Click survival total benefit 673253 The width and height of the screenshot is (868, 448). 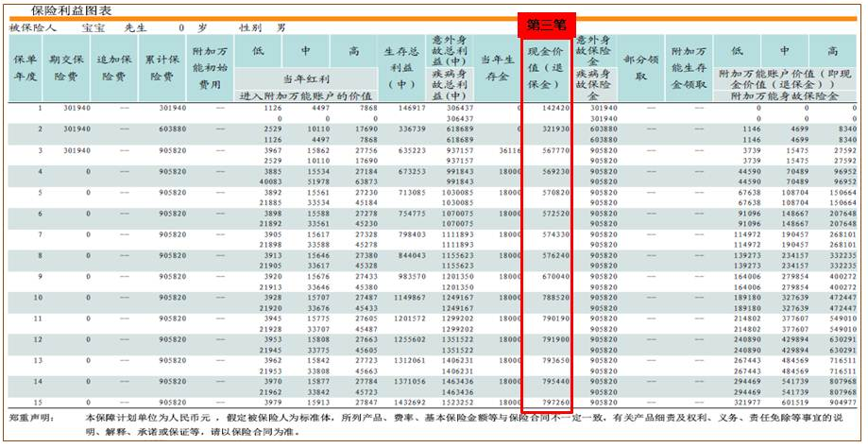point(411,172)
